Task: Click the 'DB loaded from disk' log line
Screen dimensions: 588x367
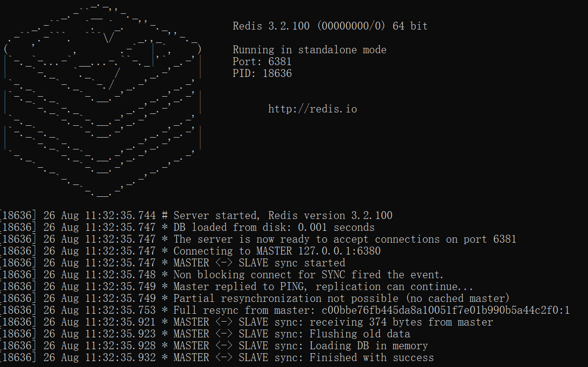Action: pos(187,227)
